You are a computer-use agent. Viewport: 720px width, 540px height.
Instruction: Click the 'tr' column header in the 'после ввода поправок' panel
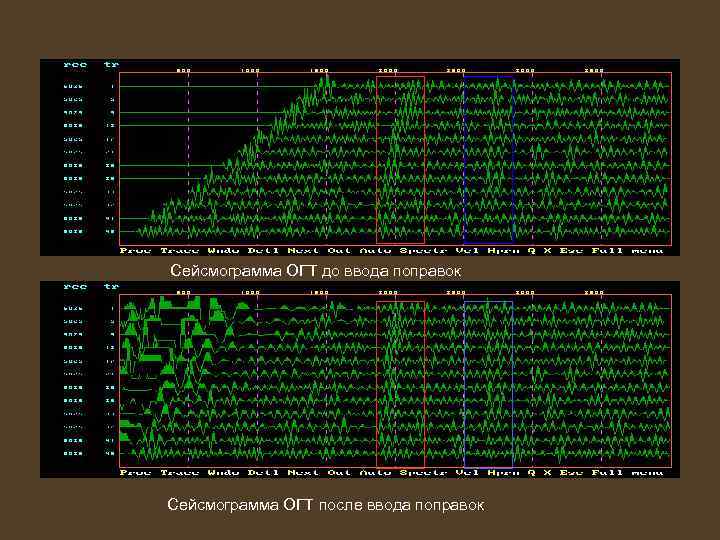tap(111, 287)
